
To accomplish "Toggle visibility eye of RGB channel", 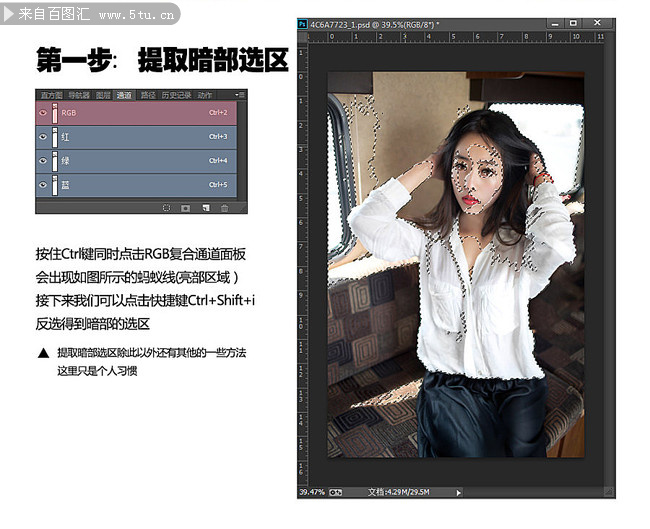I will (42, 113).
